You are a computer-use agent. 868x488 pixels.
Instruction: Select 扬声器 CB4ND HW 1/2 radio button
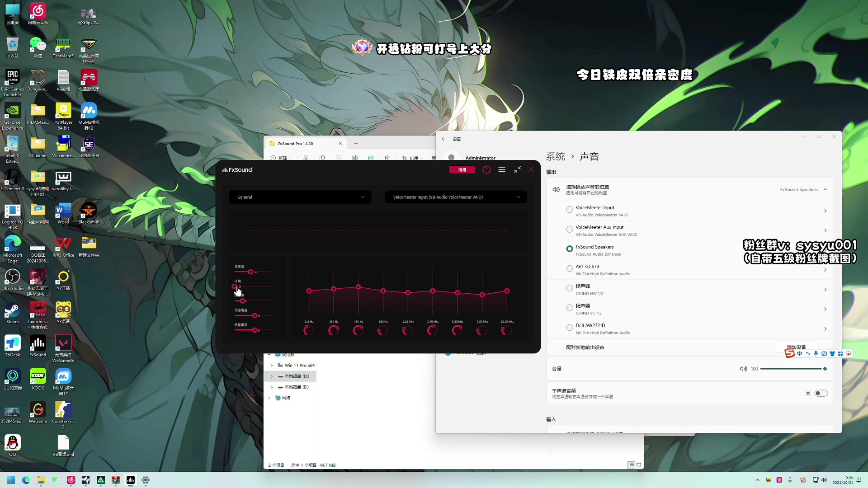[x=570, y=288]
